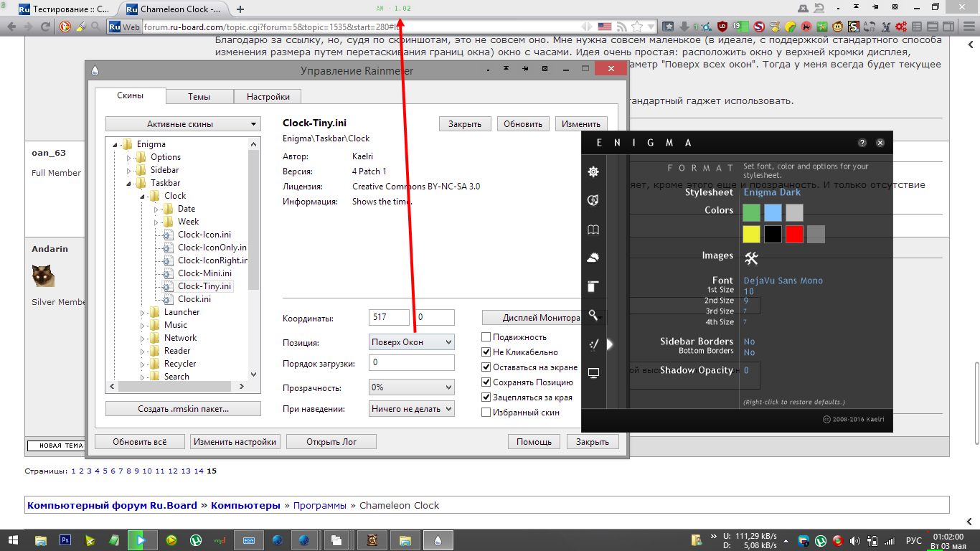980x551 pixels.
Task: Click the Изменить button
Action: pos(581,123)
